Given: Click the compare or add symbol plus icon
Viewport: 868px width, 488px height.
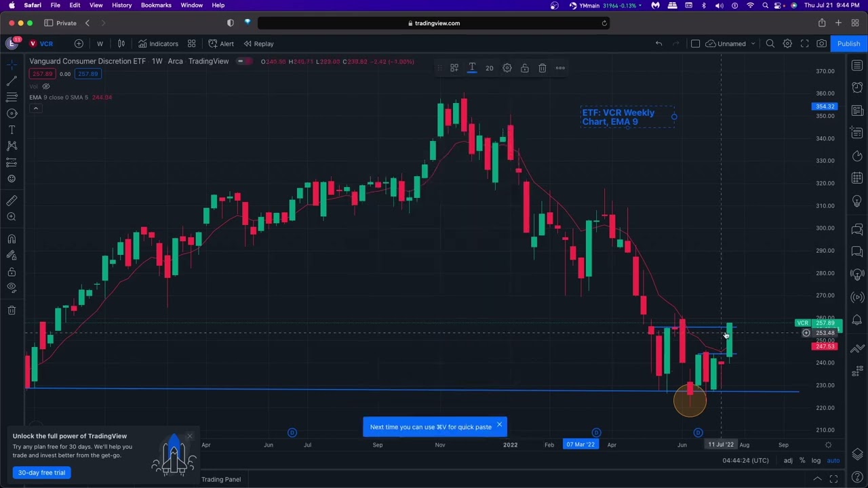Looking at the screenshot, I should [x=79, y=43].
